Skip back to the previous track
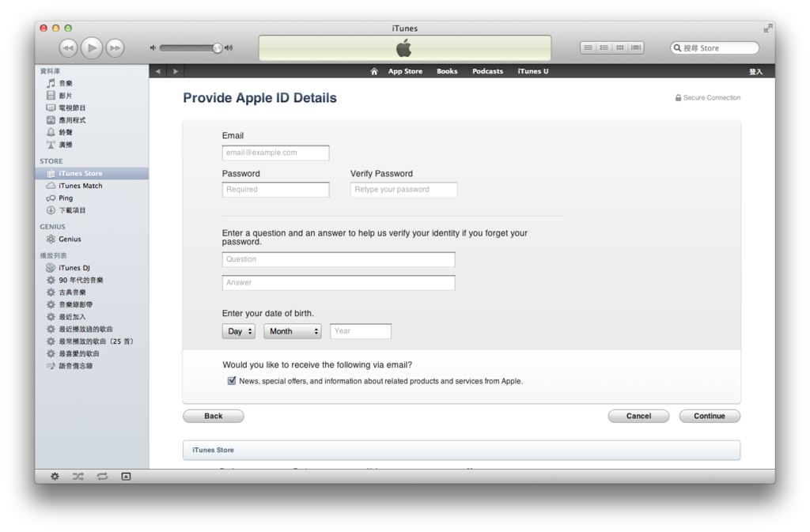 click(68, 48)
